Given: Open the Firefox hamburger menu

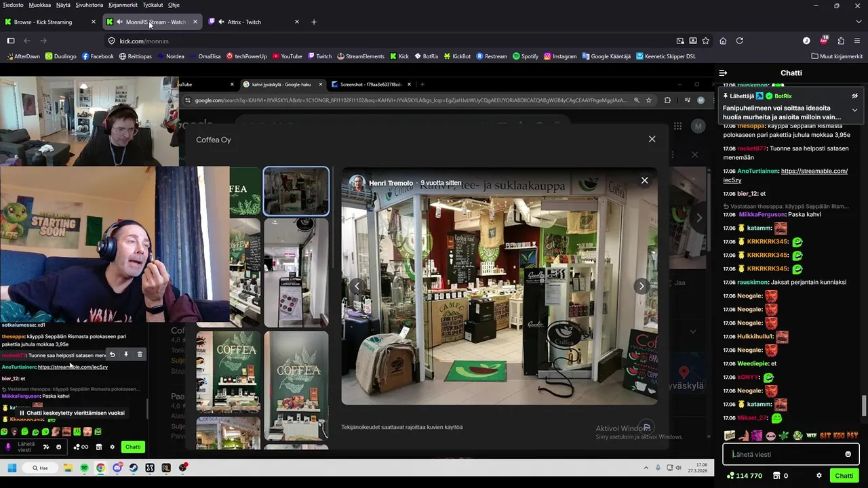Looking at the screenshot, I should tap(858, 41).
